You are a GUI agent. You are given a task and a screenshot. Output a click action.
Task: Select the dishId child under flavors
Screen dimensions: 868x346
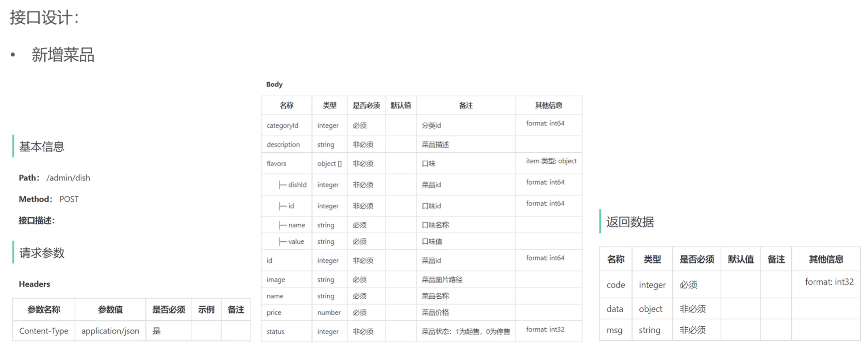297,185
